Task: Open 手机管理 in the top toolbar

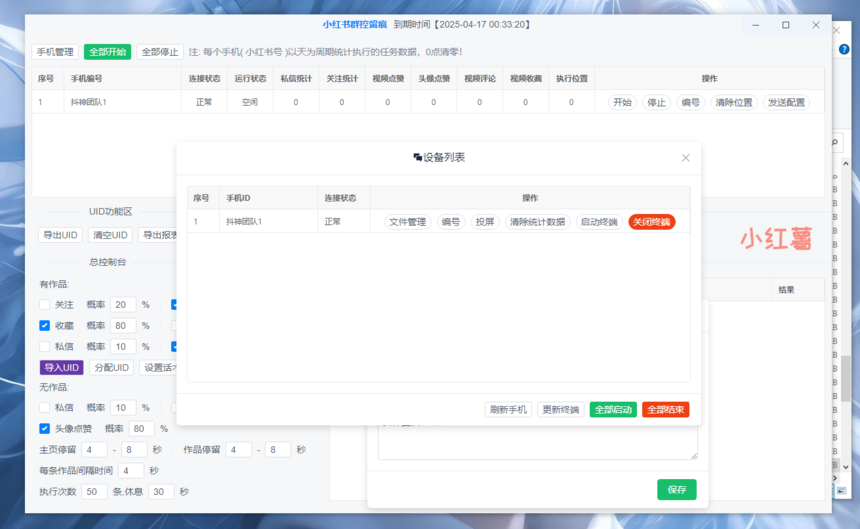Action: (55, 52)
